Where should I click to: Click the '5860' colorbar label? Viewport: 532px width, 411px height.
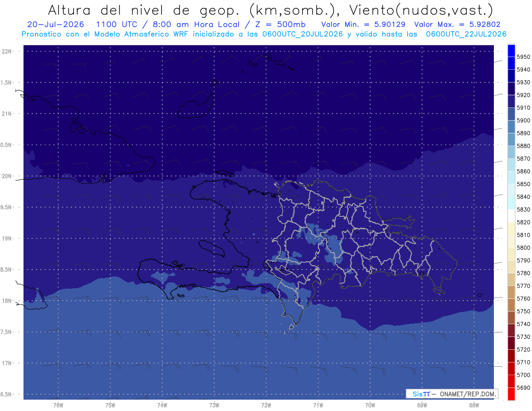click(524, 171)
